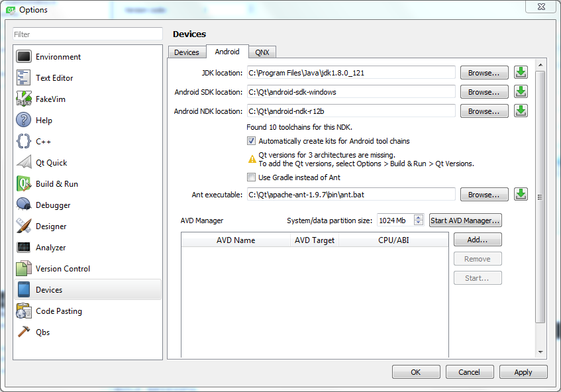Switch to the Devices tab
561x392 pixels.
[x=187, y=52]
